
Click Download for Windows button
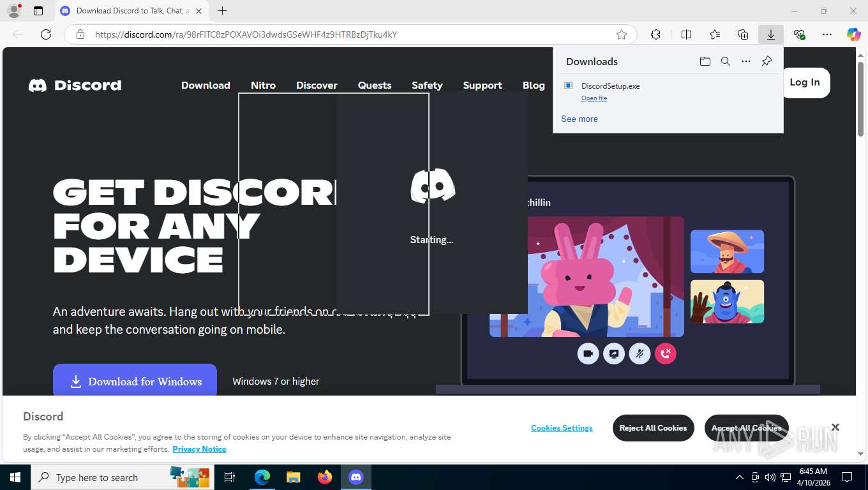click(135, 381)
